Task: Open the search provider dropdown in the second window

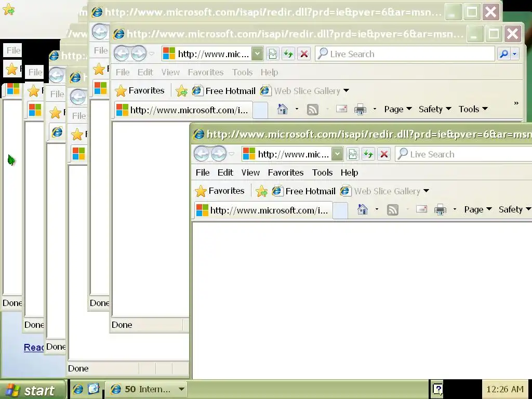Action: tap(515, 54)
